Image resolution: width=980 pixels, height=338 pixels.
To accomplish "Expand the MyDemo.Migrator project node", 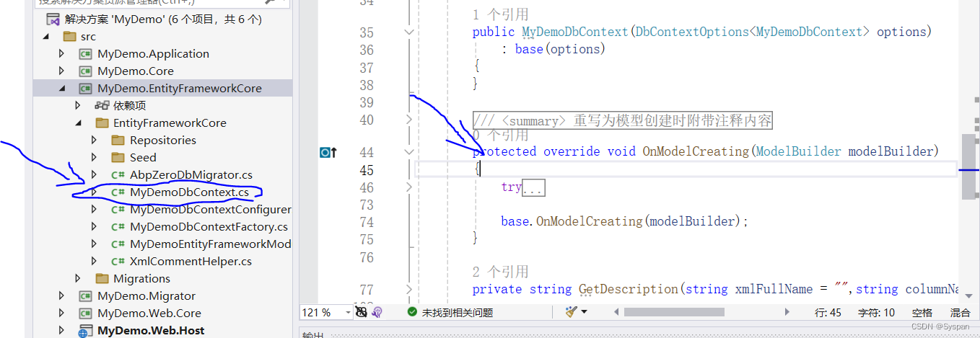I will 61,295.
